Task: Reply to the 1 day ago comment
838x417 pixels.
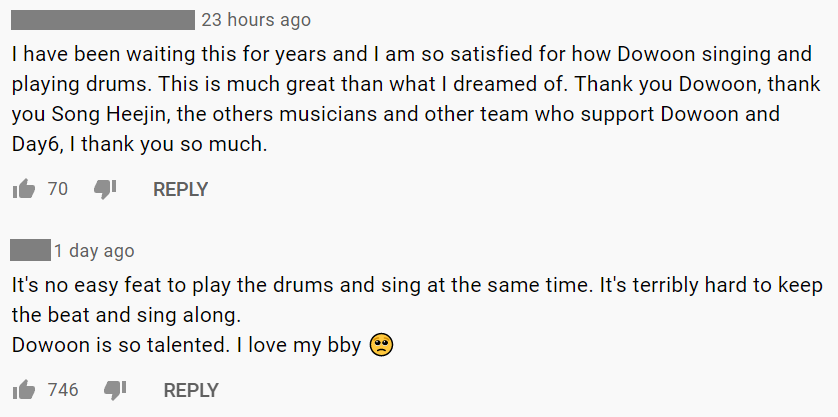Action: coord(191,390)
